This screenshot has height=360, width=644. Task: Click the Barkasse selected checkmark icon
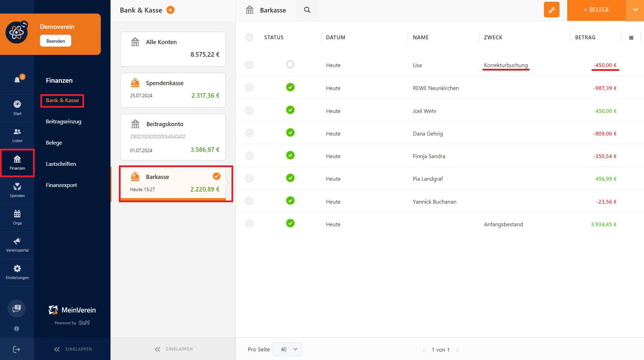(x=217, y=176)
